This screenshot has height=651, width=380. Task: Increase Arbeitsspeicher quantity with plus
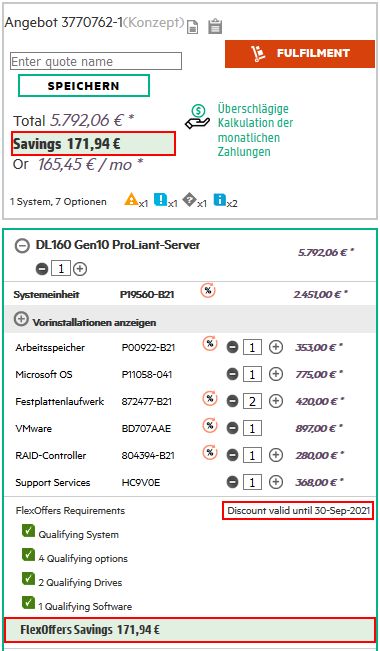point(275,347)
